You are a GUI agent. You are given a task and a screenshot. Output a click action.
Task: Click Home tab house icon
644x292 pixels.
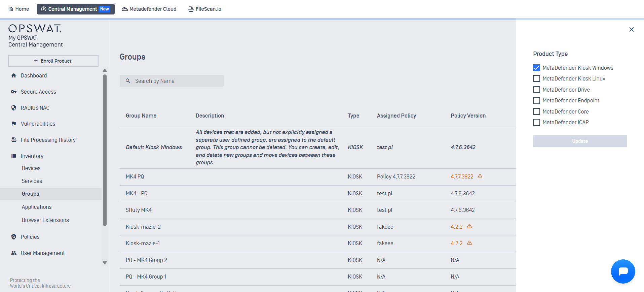click(11, 9)
